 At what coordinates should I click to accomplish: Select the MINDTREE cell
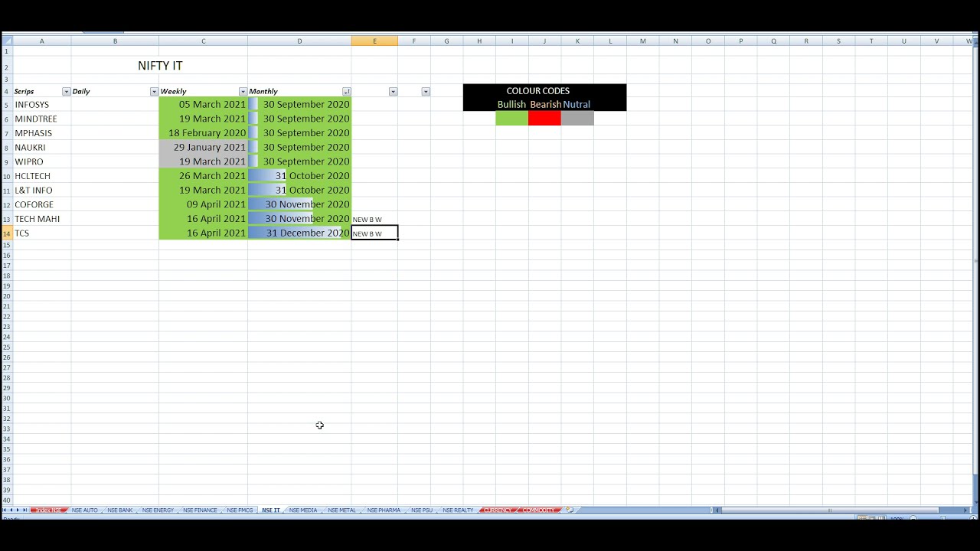(42, 119)
